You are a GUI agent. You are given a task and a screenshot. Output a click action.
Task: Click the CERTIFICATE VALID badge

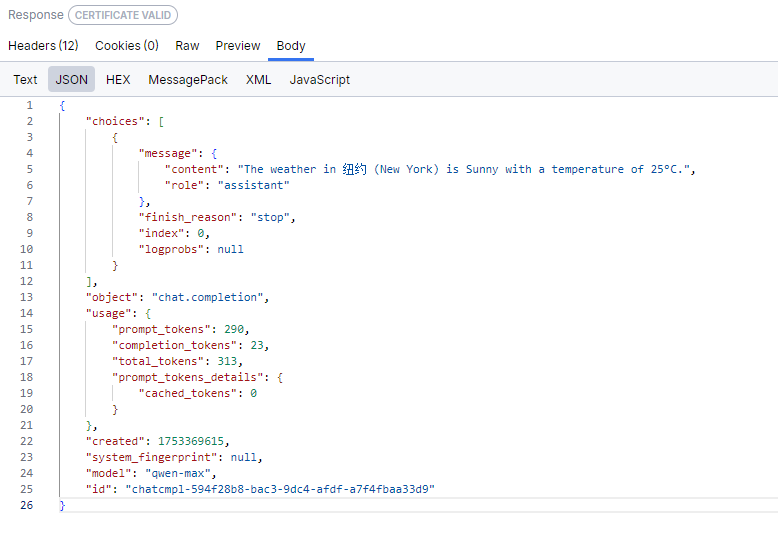123,15
